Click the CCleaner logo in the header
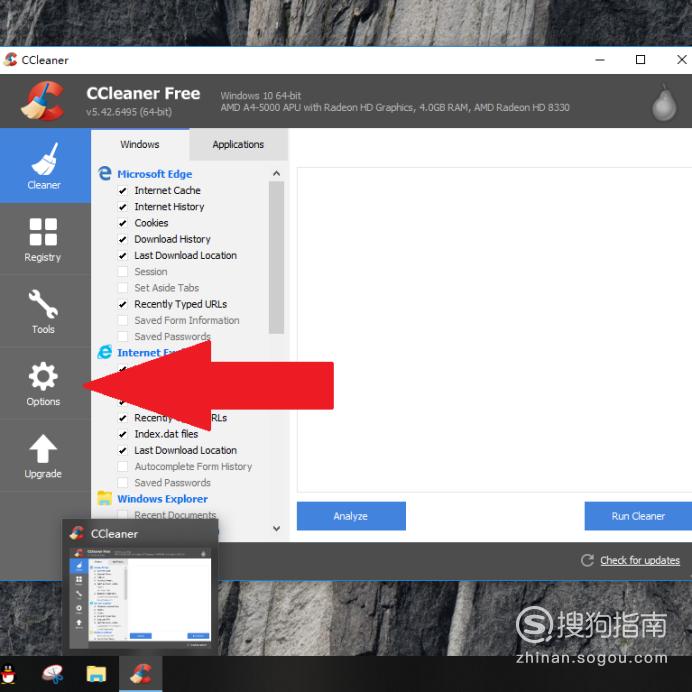 click(42, 101)
